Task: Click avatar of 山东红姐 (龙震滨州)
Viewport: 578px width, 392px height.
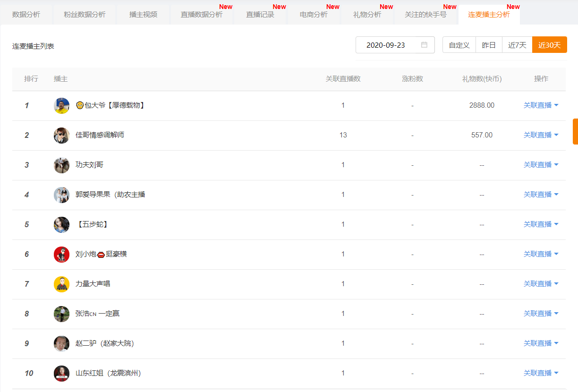Action: coord(61,373)
